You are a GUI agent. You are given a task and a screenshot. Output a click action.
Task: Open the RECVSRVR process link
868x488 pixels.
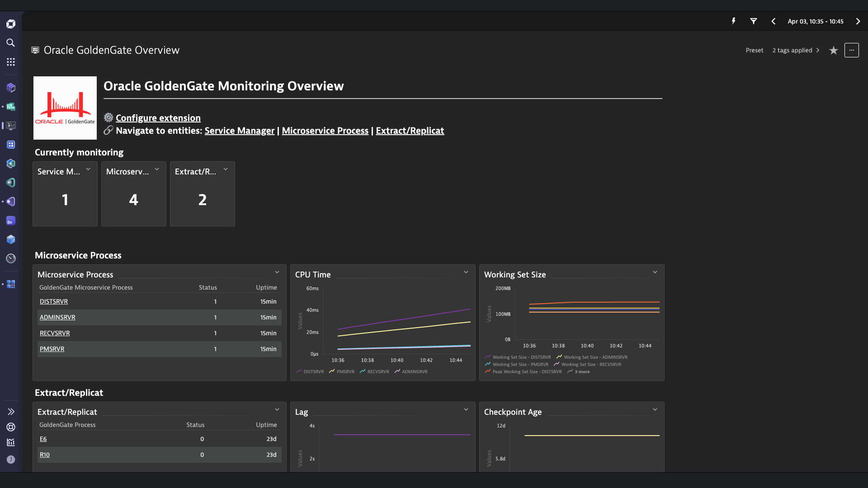(55, 333)
